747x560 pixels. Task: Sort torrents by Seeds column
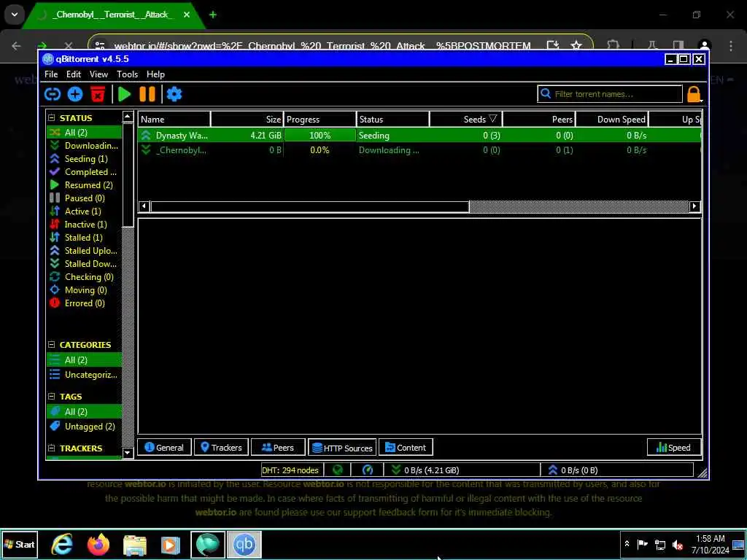pos(466,120)
